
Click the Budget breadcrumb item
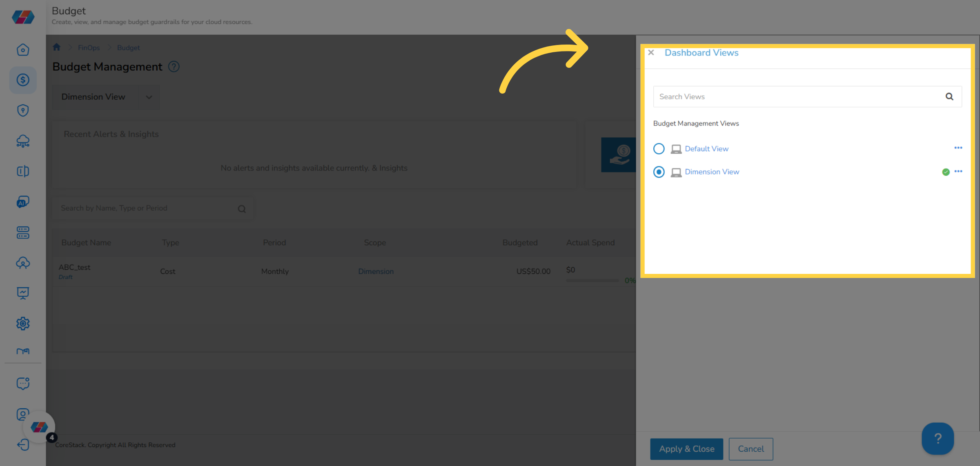point(128,48)
